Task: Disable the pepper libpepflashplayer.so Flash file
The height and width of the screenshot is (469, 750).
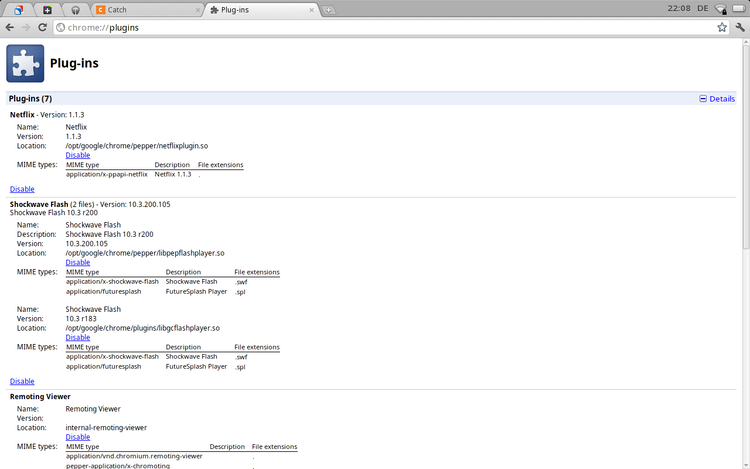Action: tap(77, 262)
